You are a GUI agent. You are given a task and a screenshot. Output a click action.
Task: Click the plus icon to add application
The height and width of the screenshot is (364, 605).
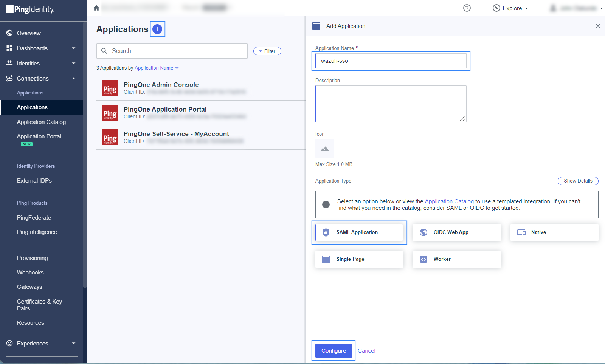coord(157,29)
